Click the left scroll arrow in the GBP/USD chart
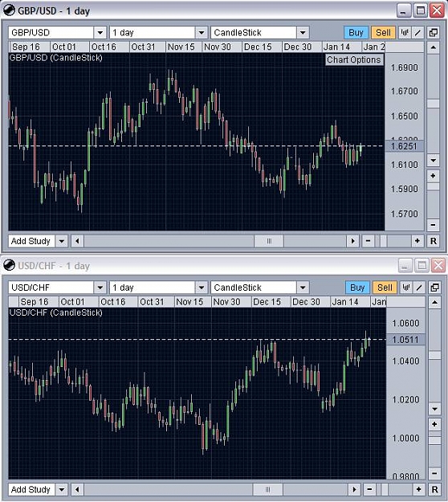448x502 pixels. tap(77, 241)
